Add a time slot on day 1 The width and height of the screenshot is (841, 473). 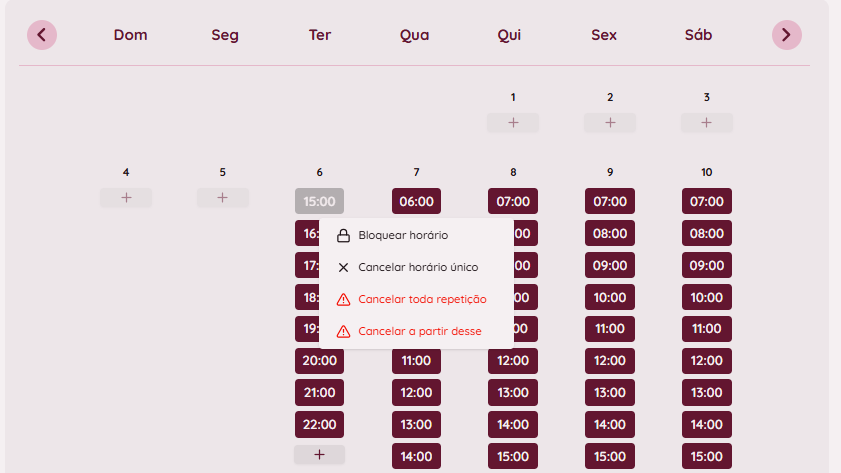513,123
